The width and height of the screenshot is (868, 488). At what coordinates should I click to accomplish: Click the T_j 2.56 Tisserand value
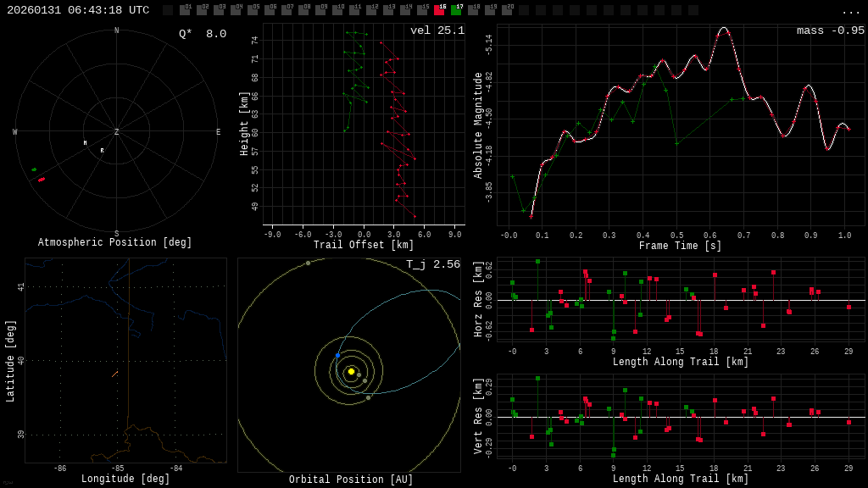[x=433, y=264]
